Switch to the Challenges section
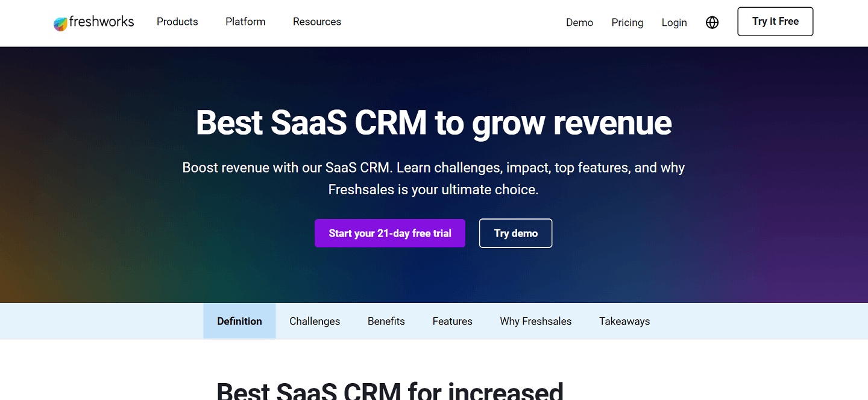Screen dimensions: 868x400 (315, 321)
